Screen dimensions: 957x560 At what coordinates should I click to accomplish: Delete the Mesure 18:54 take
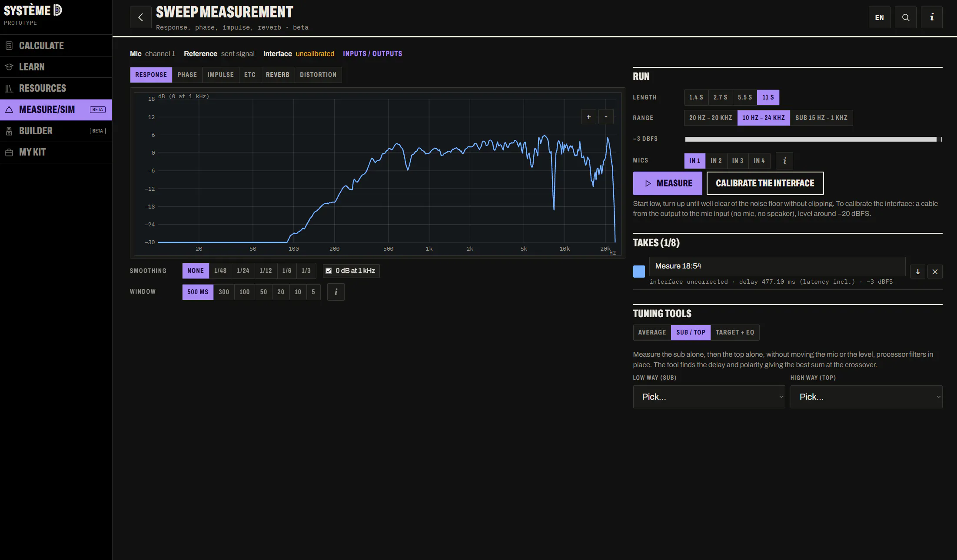(x=935, y=272)
